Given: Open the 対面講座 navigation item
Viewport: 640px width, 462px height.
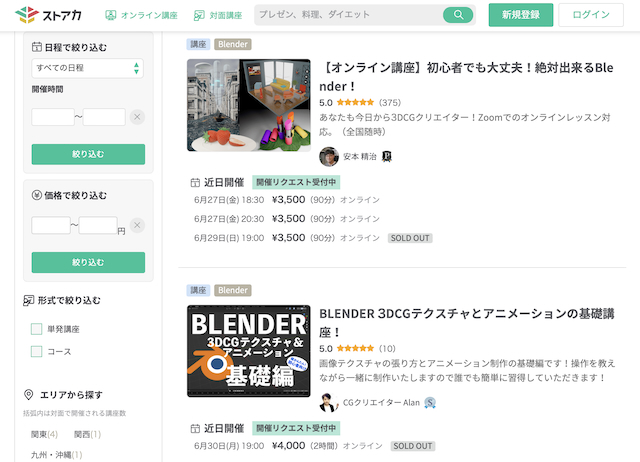Looking at the screenshot, I should pos(218,16).
